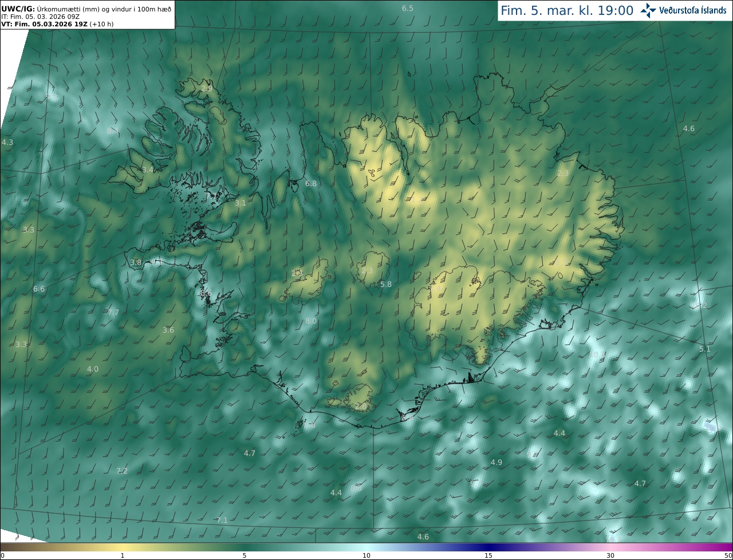Click the 7.1 value on the map

pyautogui.click(x=222, y=520)
